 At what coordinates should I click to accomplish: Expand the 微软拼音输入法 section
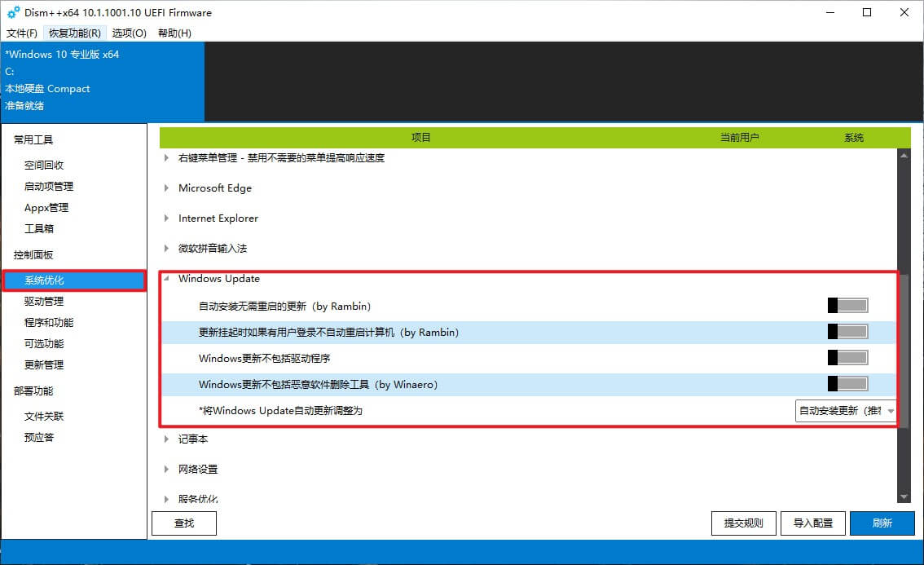(167, 249)
